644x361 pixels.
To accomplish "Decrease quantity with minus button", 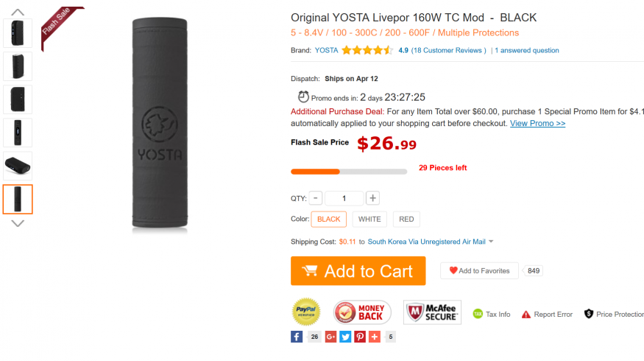I will 315,197.
